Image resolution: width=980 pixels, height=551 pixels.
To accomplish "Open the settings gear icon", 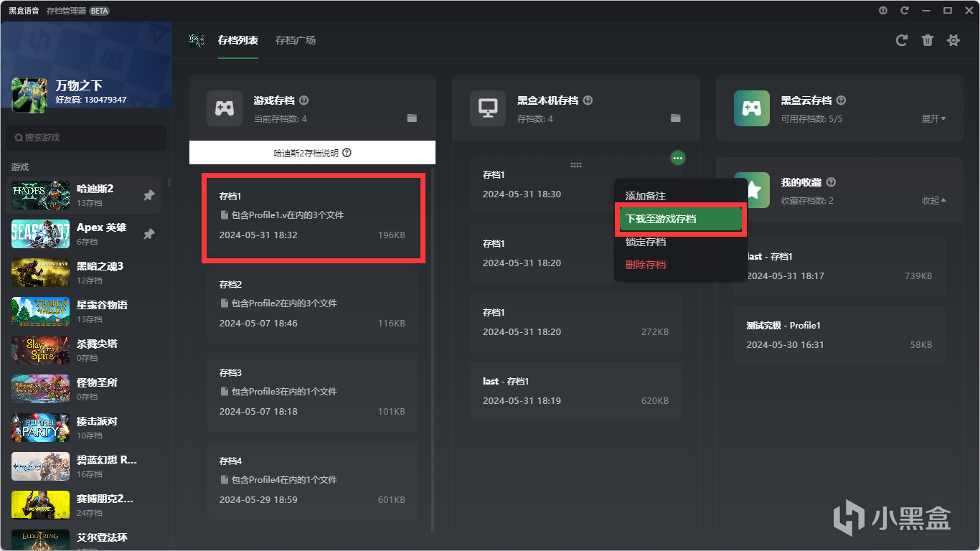I will click(953, 41).
